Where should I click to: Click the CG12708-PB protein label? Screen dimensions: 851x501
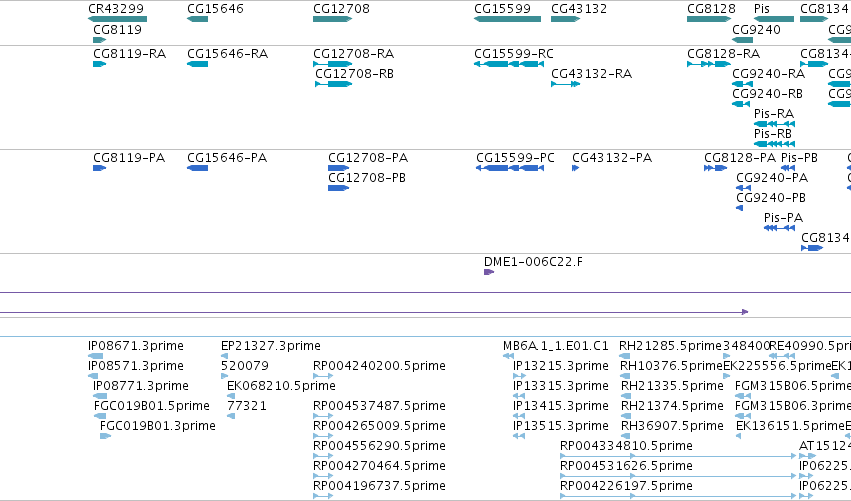367,177
